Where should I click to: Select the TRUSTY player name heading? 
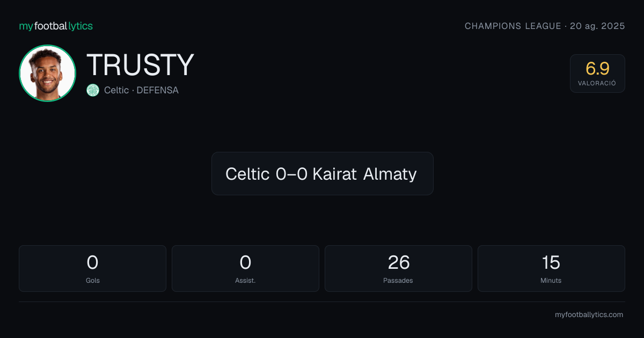click(140, 65)
